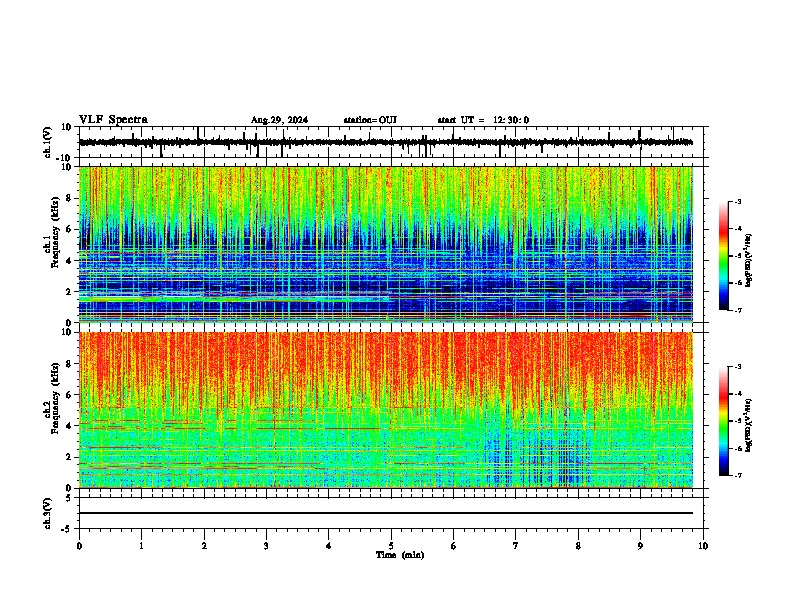Click the ch.2 spectrogram color scale bar

click(x=723, y=421)
